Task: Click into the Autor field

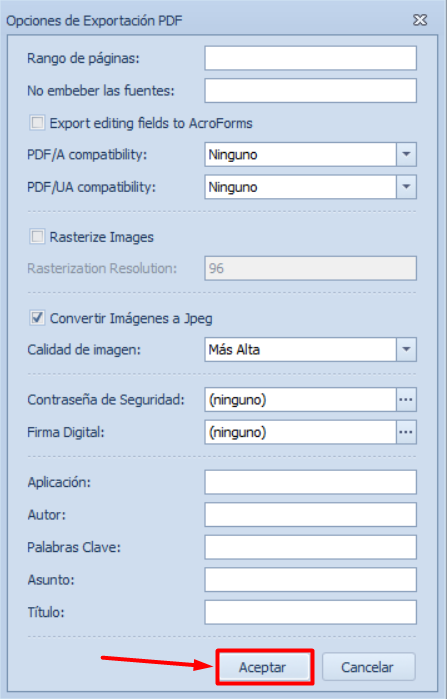Action: [311, 514]
